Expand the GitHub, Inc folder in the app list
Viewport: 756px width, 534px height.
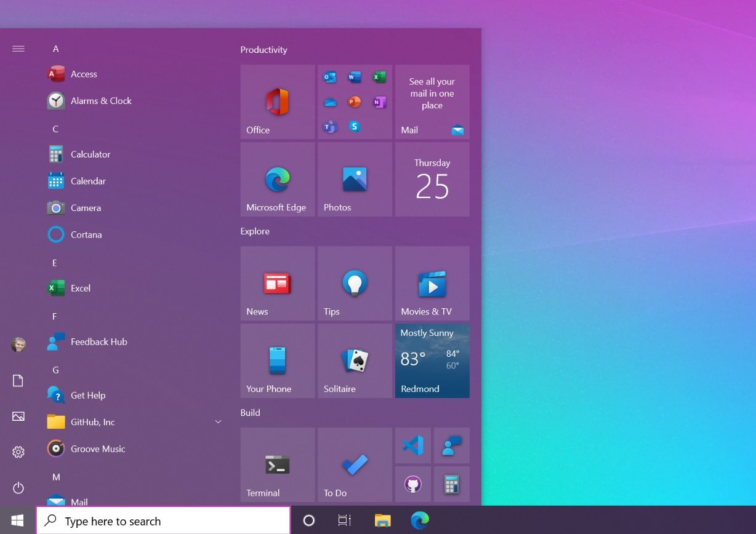click(x=217, y=421)
